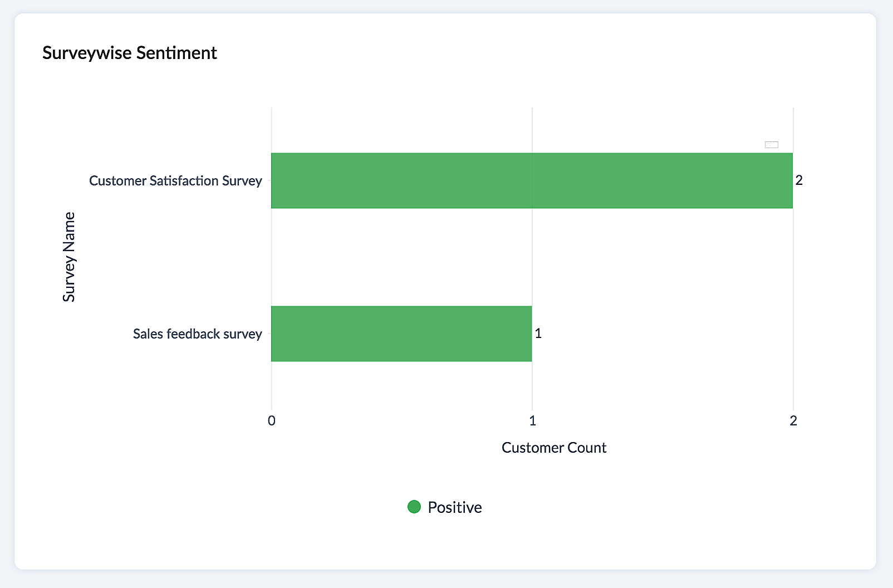Select the Customer Satisfaction Survey bar

[x=531, y=180]
